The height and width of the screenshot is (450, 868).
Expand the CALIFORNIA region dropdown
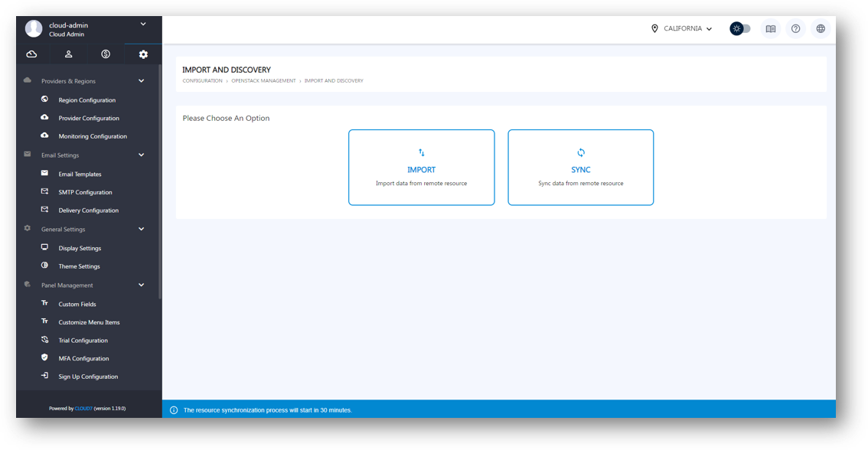(x=708, y=28)
